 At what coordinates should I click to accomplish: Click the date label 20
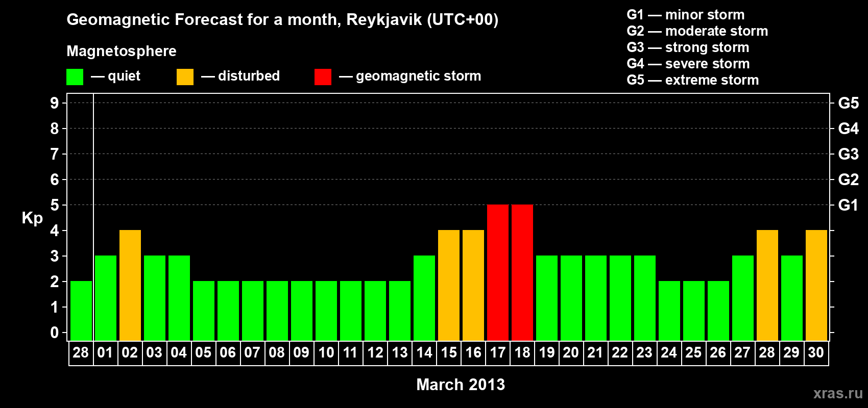coord(571,353)
